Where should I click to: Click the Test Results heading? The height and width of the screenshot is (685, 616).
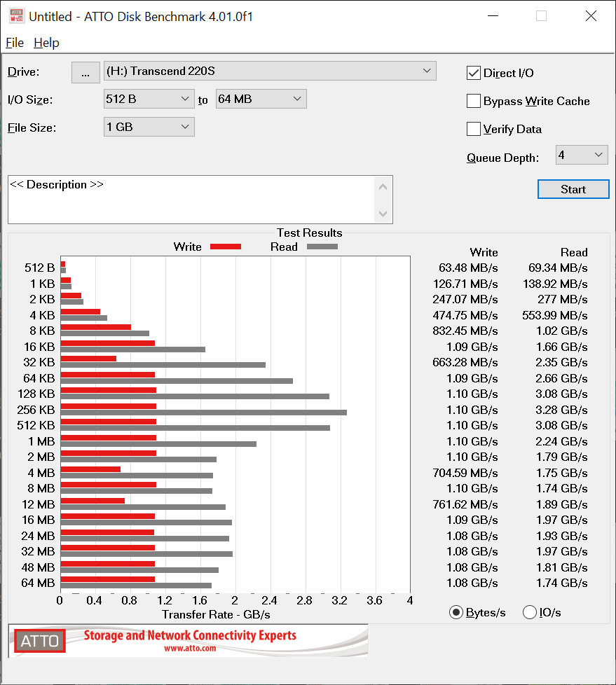pos(310,233)
